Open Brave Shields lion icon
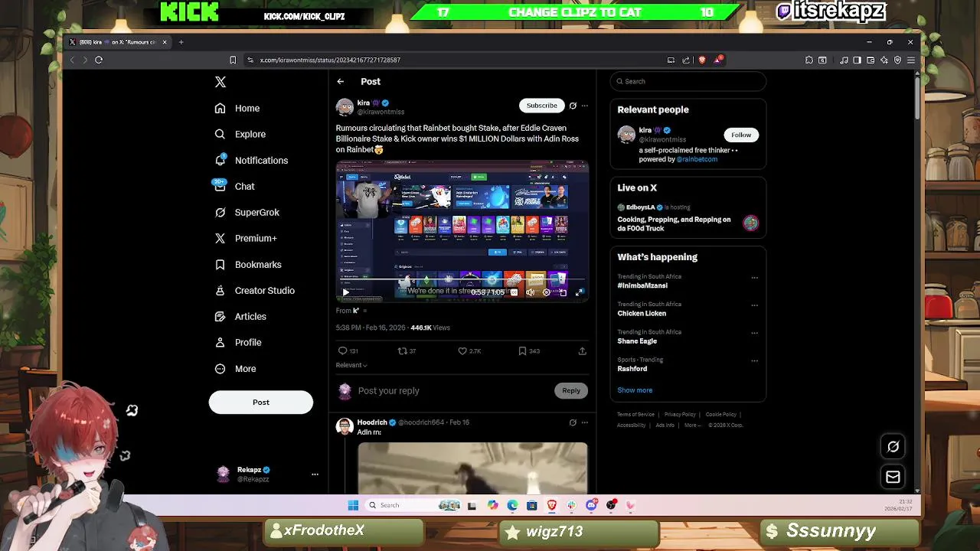 click(702, 60)
